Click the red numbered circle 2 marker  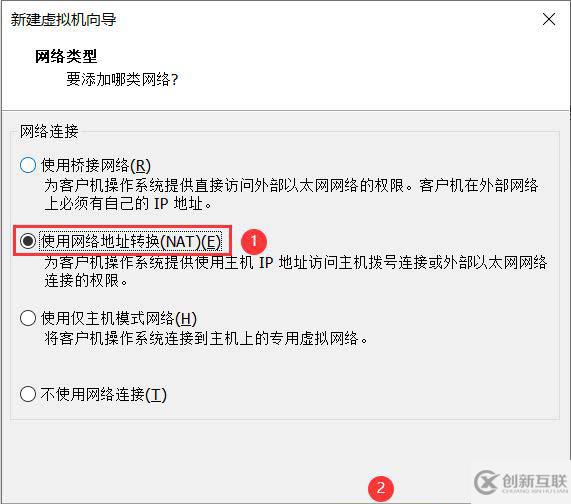tap(381, 488)
